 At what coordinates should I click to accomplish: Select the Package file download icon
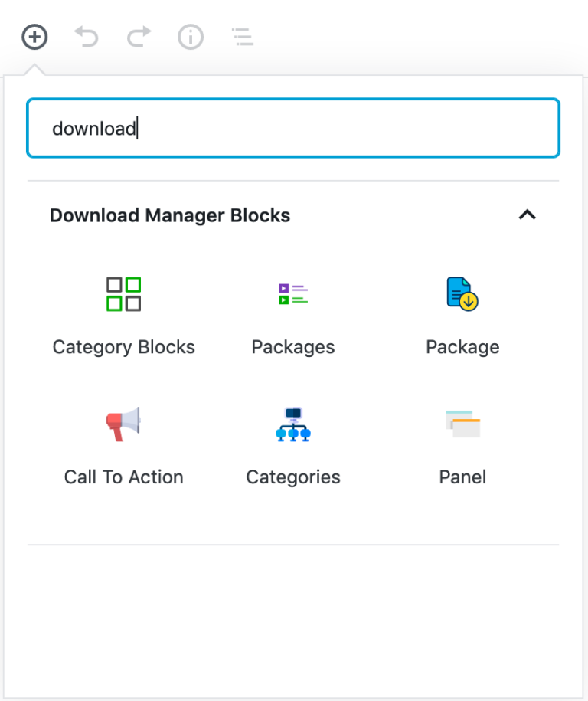tap(462, 294)
